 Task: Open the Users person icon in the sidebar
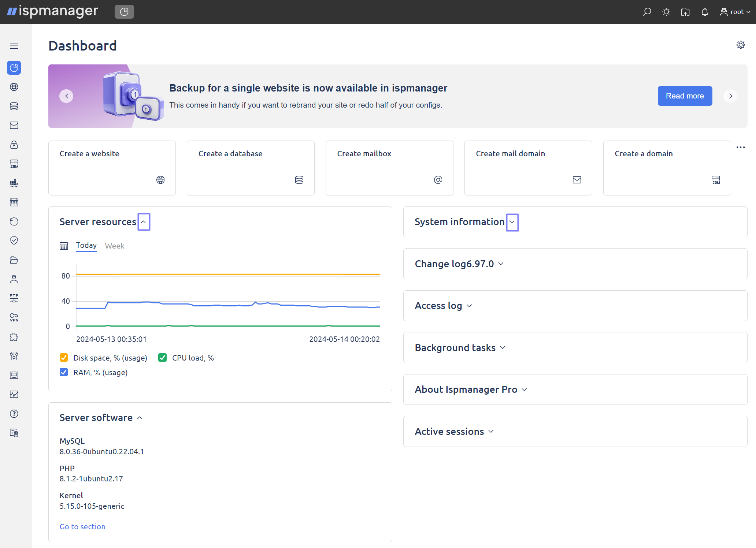click(14, 279)
